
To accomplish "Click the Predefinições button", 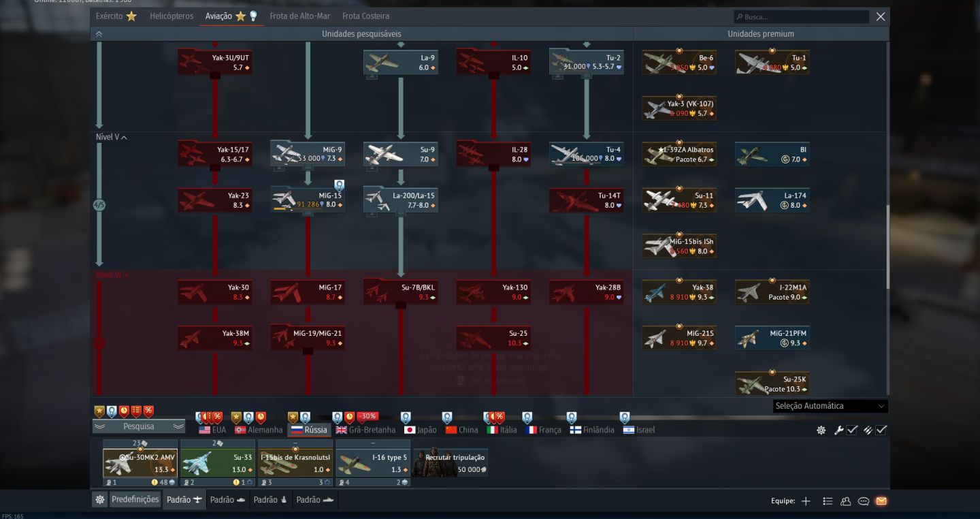I will tap(135, 500).
